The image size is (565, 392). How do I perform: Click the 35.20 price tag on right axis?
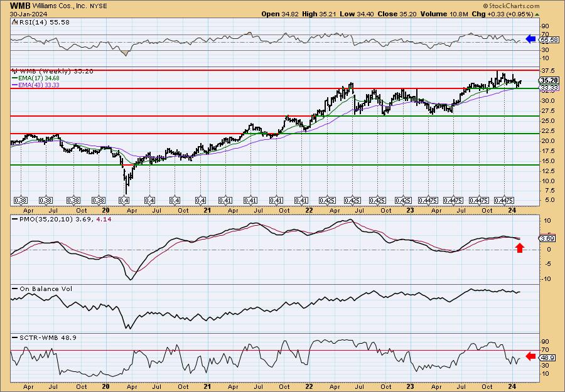click(550, 81)
